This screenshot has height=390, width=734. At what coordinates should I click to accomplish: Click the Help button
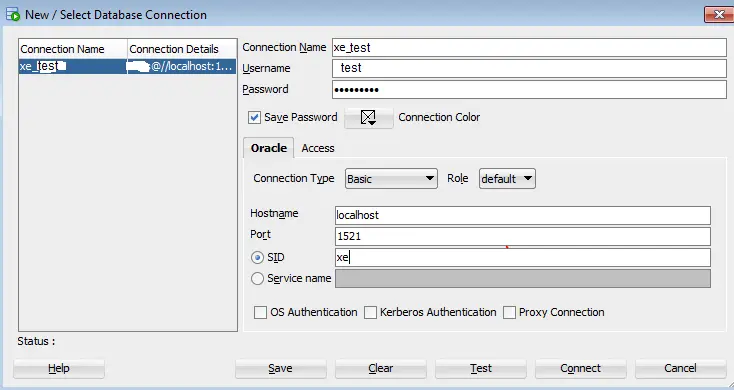click(x=59, y=368)
